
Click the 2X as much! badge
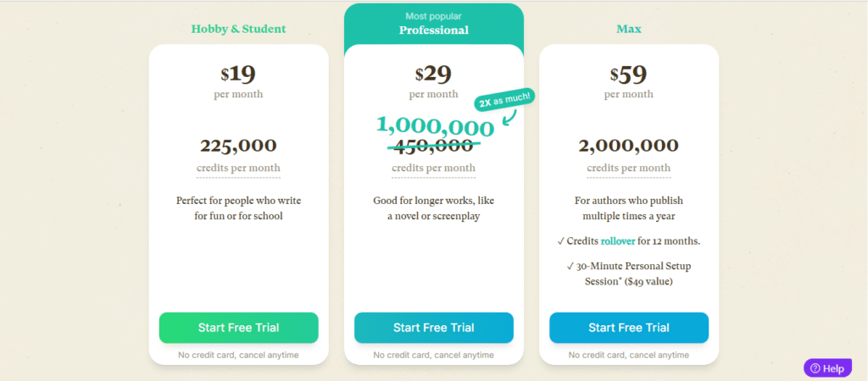[504, 100]
